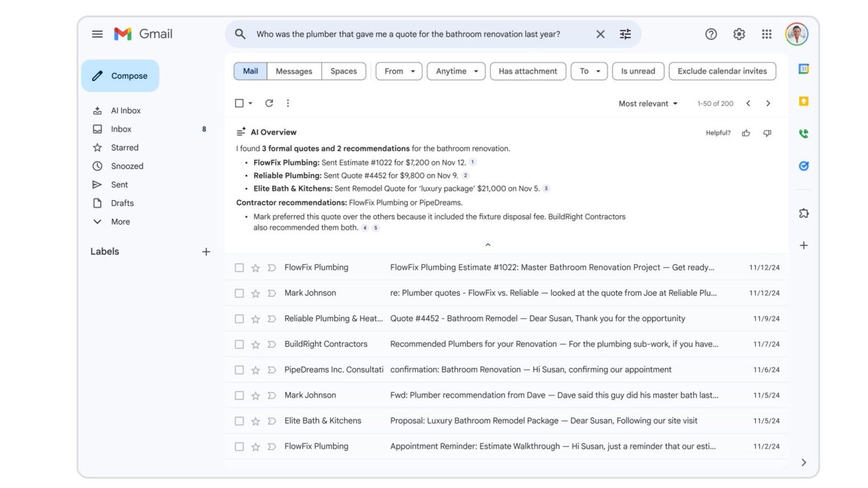Refresh the email list
The image size is (868, 488).
[x=269, y=103]
